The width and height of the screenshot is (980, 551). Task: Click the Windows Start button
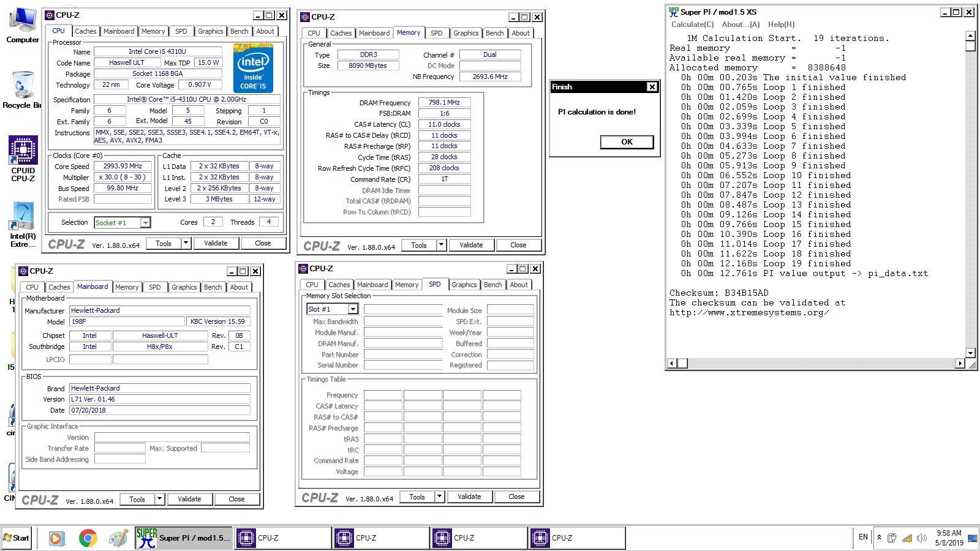(17, 538)
